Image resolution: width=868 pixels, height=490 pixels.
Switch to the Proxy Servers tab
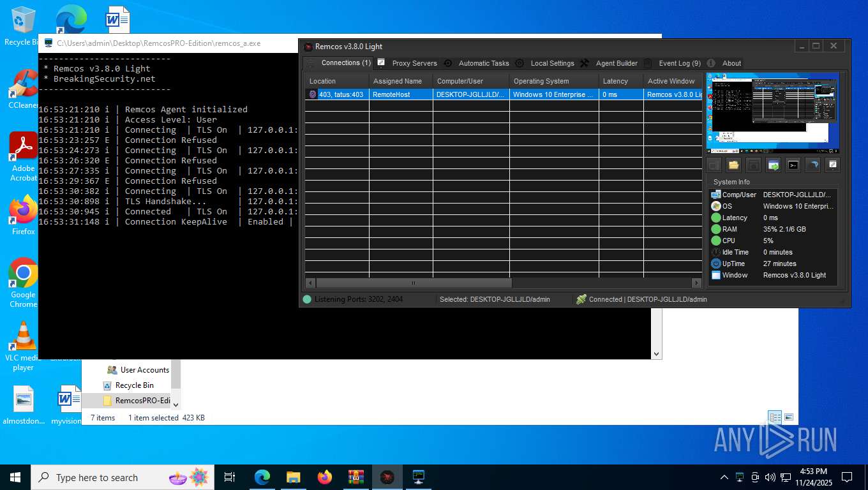coord(407,63)
